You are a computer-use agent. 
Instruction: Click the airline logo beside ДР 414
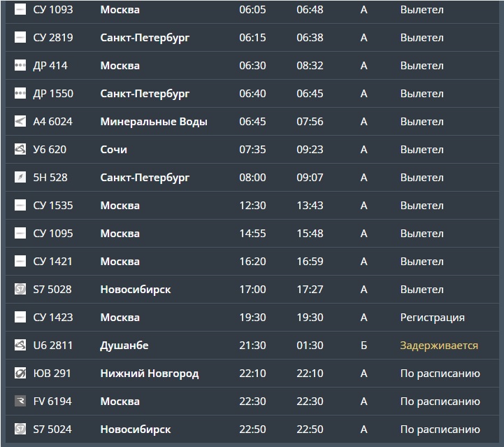point(20,66)
